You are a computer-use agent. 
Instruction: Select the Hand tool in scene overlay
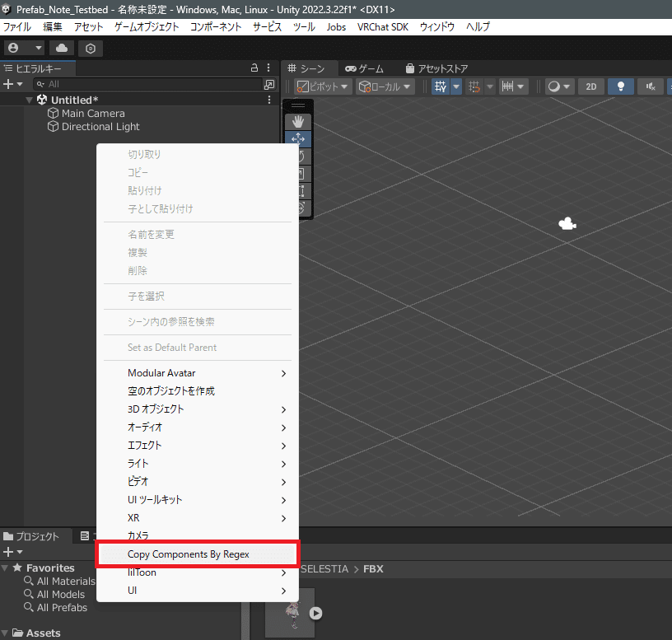point(298,121)
